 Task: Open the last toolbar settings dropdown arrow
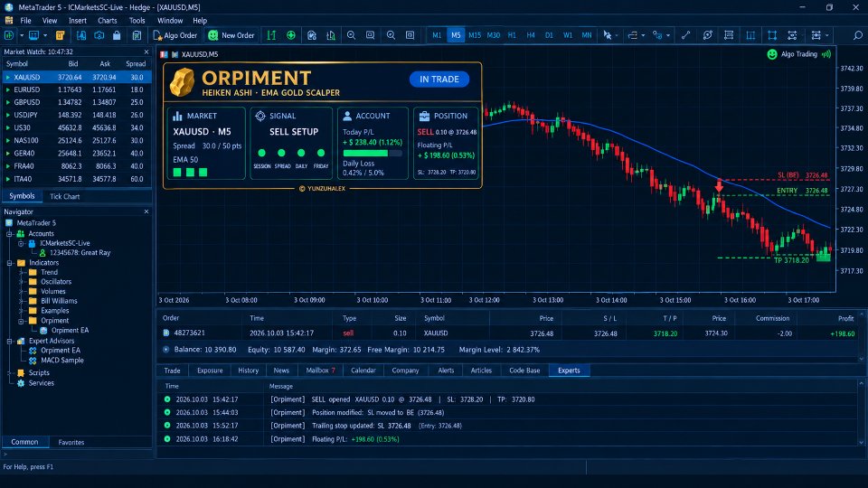pos(827,35)
